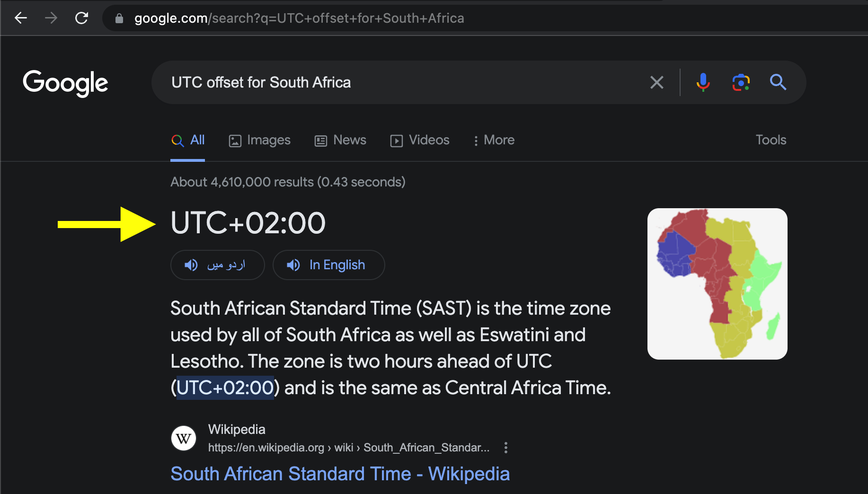The image size is (868, 494).
Task: Switch to the News tab
Action: tap(340, 140)
